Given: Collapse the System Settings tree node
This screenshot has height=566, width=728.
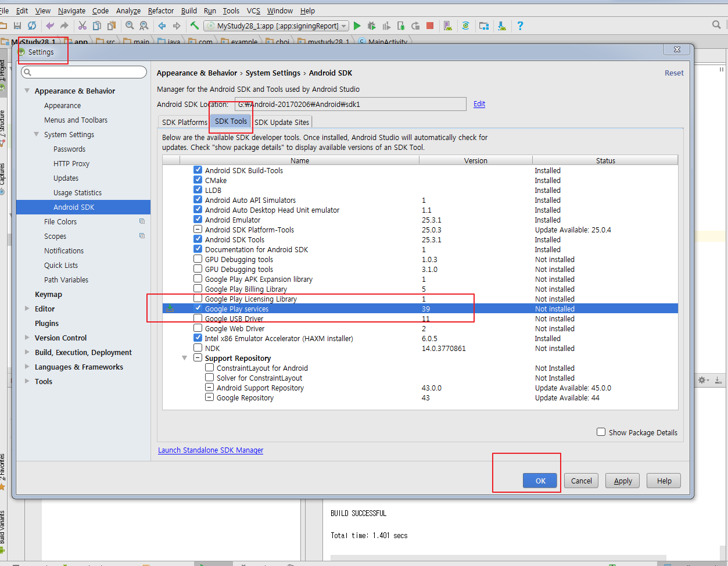Looking at the screenshot, I should click(x=37, y=134).
